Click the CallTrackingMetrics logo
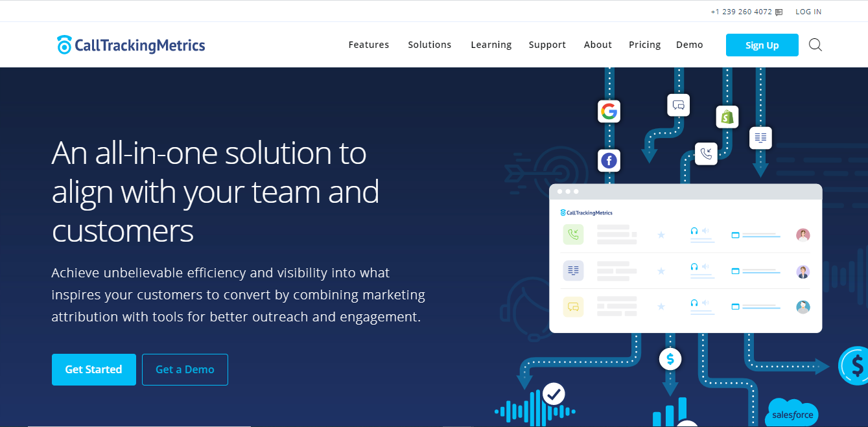The width and height of the screenshot is (868, 427). [x=131, y=45]
